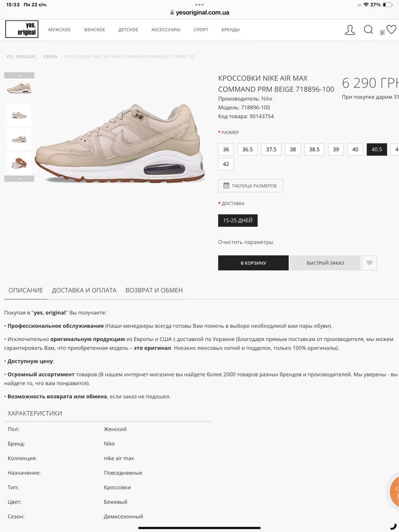Switch to the ВОЗВРАТ И ОБМЕН tab
The width and height of the screenshot is (399, 532).
click(154, 290)
